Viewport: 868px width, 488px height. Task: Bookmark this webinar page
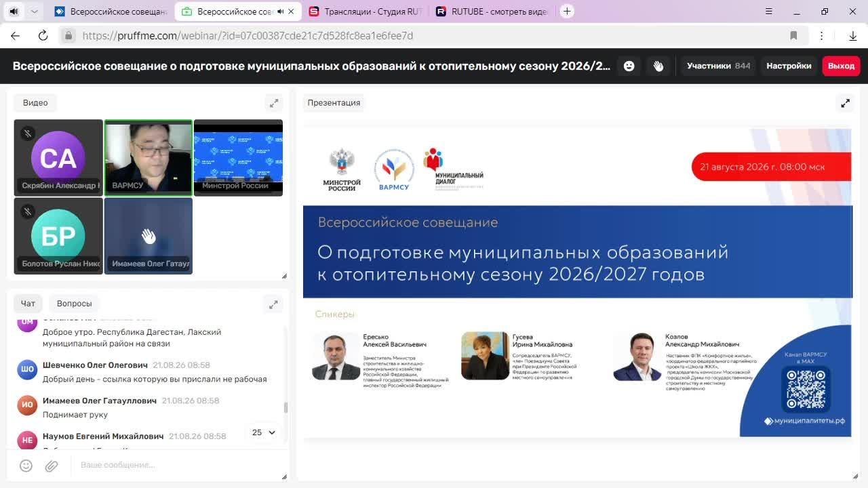(x=793, y=36)
